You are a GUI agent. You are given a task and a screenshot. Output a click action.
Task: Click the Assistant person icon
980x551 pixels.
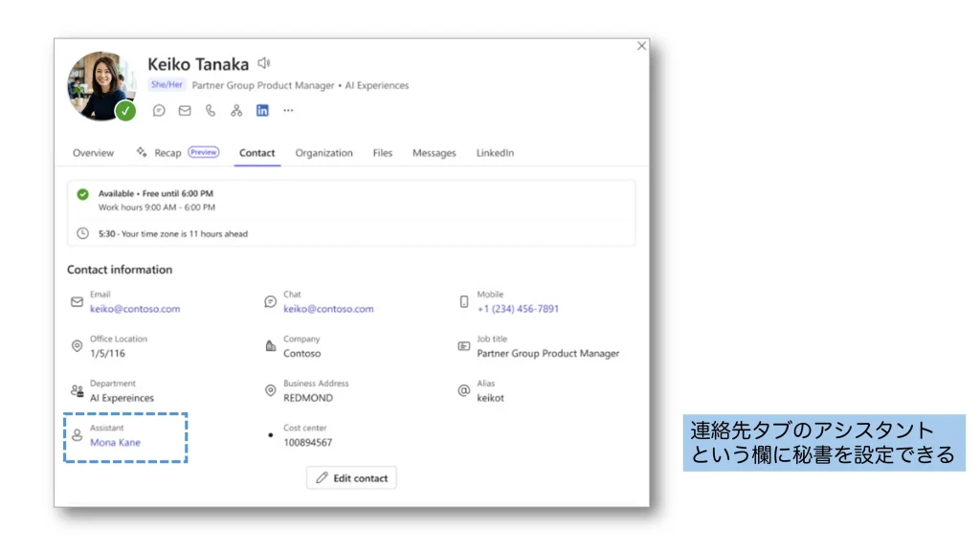(x=77, y=435)
